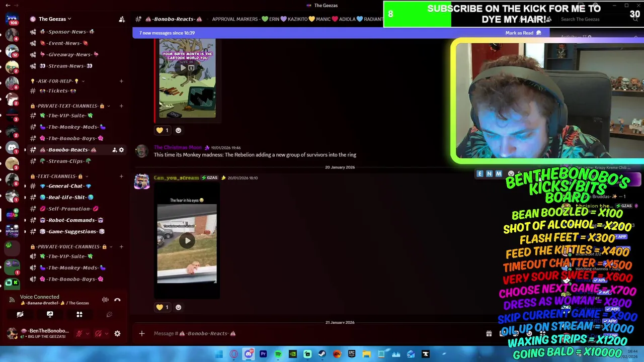
Task: Toggle noise suppression waveform icon
Action: point(105,300)
